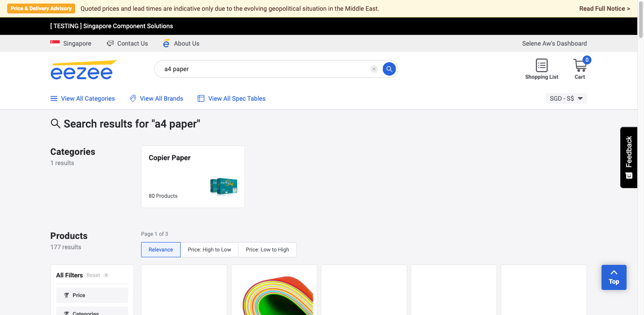Click the View All Brands tag icon
Screen dimensions: 644x315
pos(133,98)
